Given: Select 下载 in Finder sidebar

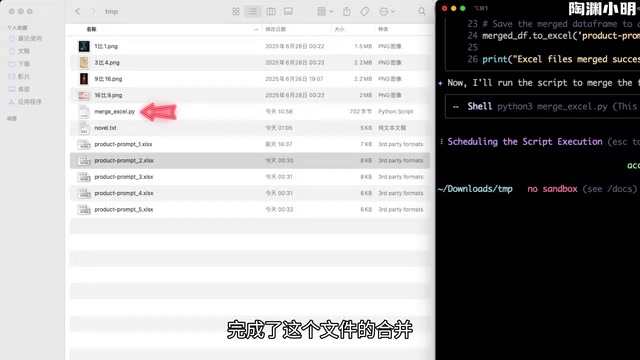Looking at the screenshot, I should click(19, 64).
